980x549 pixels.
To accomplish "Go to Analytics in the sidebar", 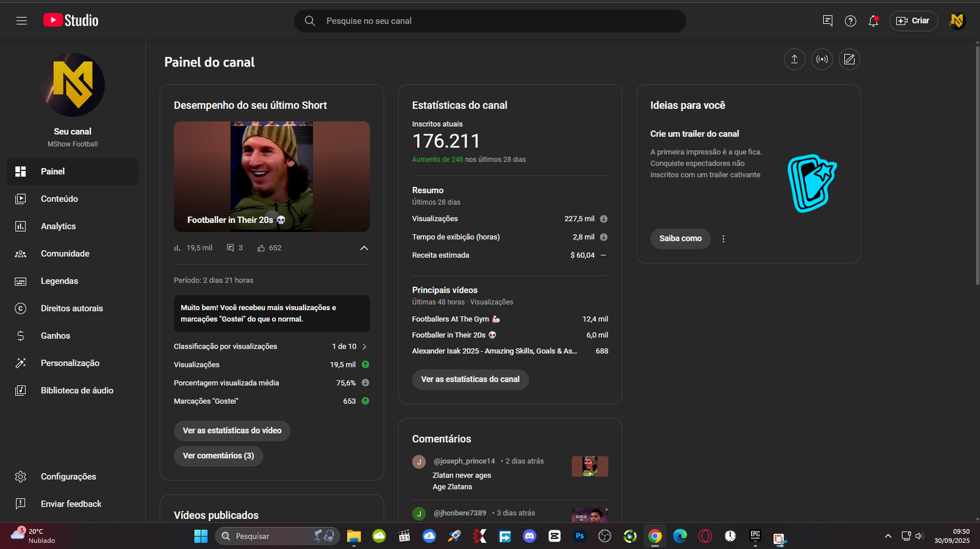I will 58,226.
